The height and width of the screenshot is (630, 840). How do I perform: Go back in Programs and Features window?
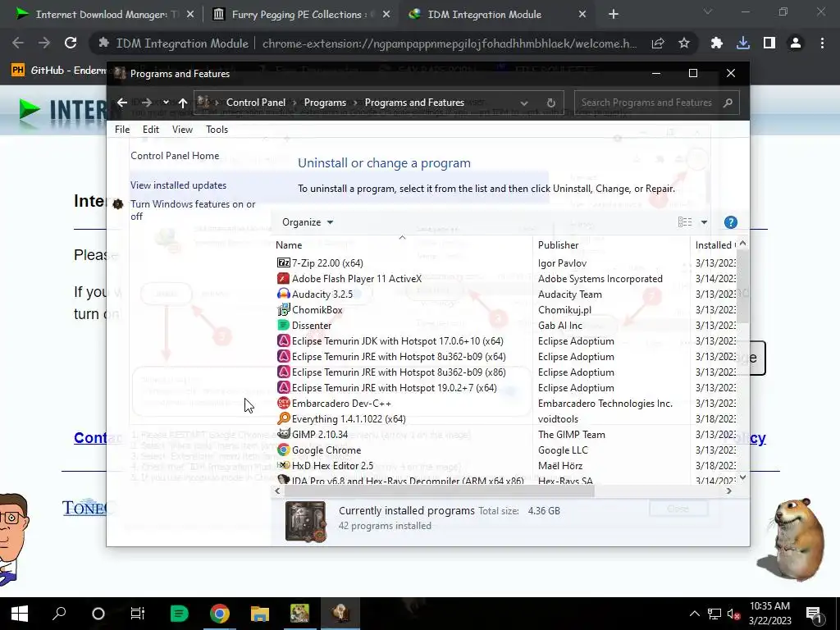(122, 103)
